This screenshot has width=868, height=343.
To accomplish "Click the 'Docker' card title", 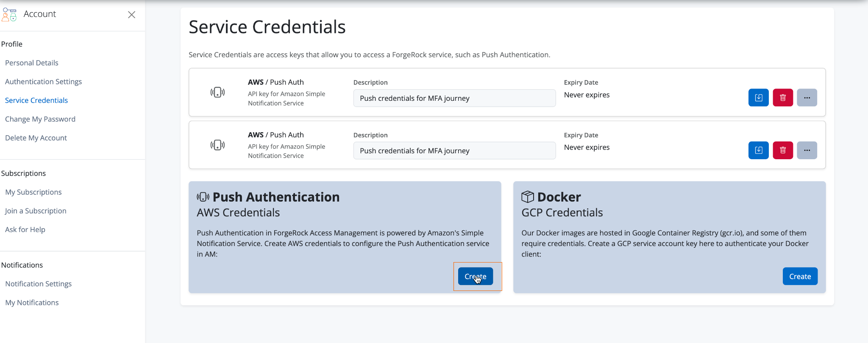I will tap(559, 197).
